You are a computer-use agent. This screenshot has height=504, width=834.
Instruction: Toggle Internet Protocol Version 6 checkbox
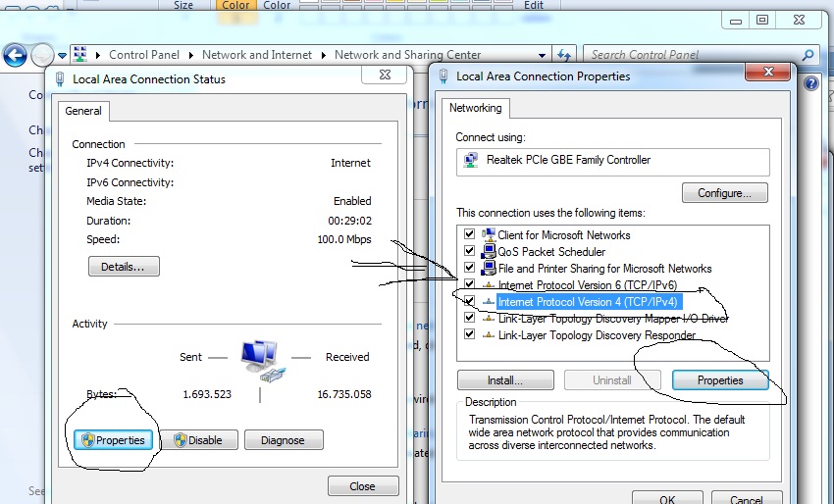[469, 284]
